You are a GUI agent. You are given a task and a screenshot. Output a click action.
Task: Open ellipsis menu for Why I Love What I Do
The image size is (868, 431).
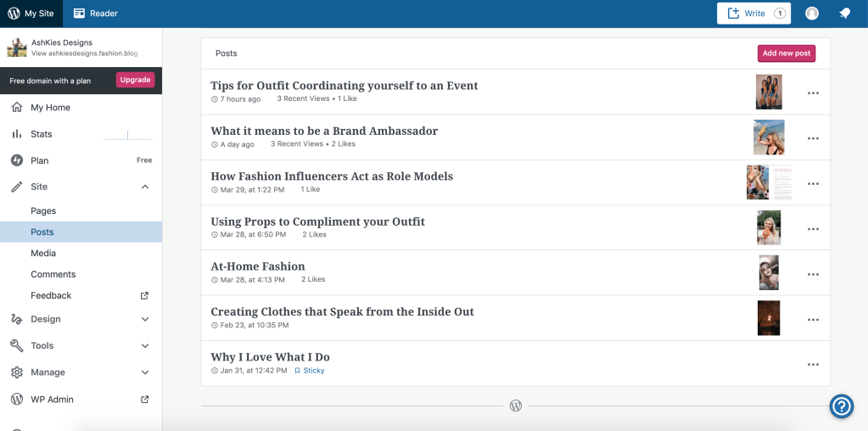(x=813, y=364)
